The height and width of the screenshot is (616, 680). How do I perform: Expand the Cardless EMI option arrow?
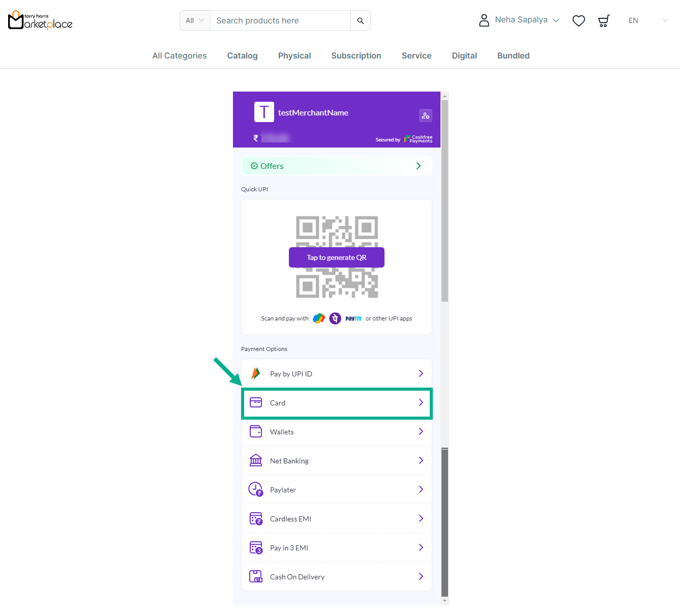[421, 518]
